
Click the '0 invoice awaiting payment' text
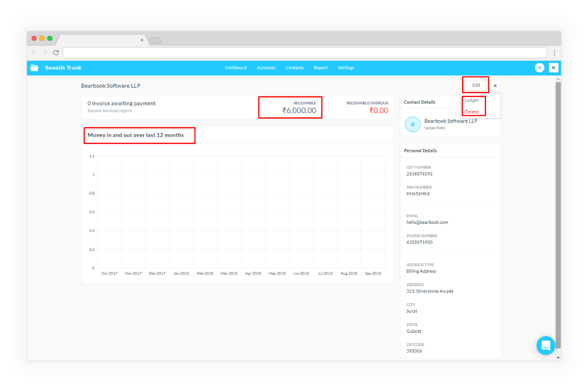coord(122,103)
